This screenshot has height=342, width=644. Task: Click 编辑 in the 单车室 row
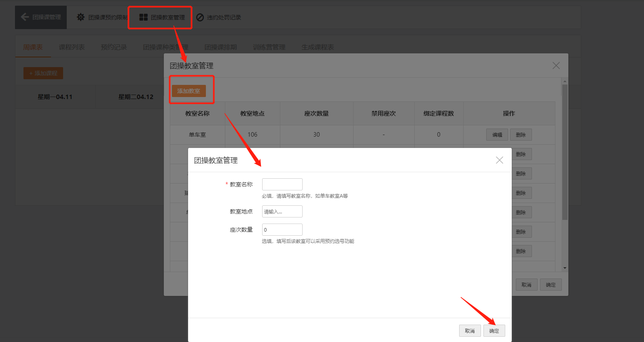pyautogui.click(x=497, y=135)
